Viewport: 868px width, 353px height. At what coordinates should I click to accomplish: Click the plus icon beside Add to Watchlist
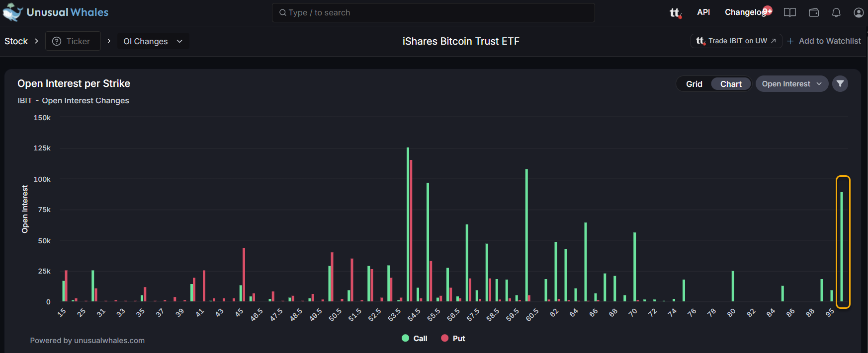tap(790, 41)
